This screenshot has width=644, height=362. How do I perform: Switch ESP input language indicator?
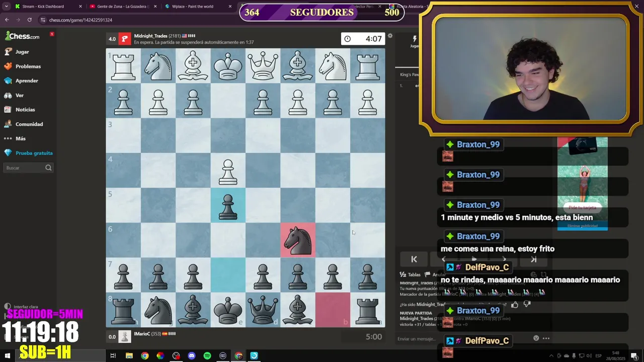(598, 355)
